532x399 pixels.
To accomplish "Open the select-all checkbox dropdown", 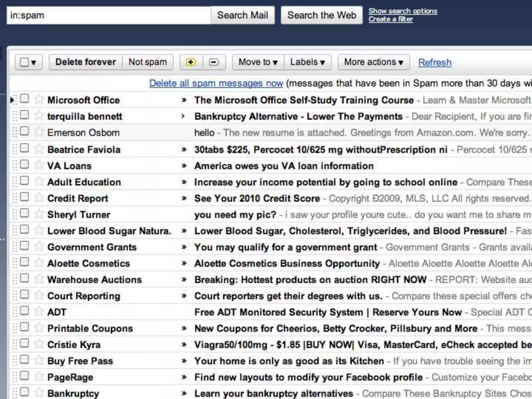I will (29, 62).
